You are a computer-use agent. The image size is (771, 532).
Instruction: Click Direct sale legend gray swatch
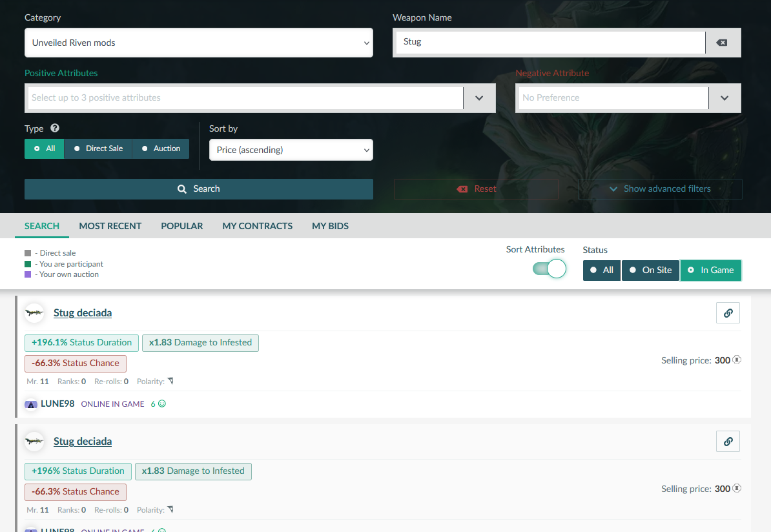[28, 253]
